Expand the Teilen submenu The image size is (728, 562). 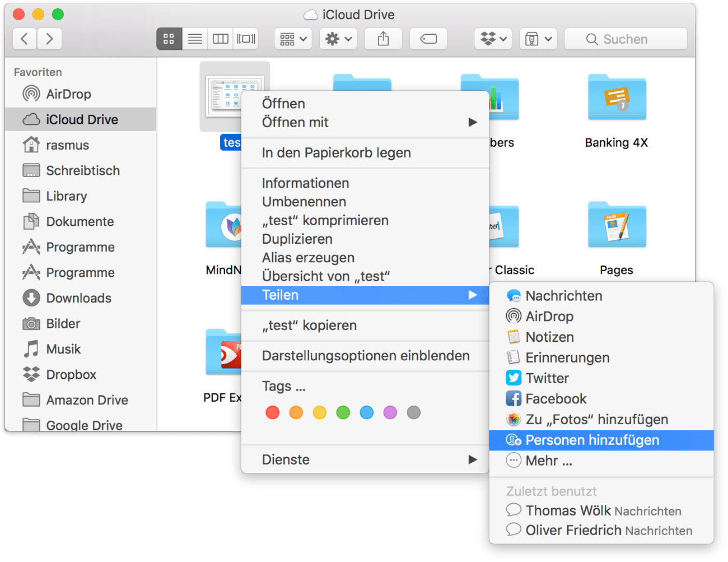pos(365,295)
